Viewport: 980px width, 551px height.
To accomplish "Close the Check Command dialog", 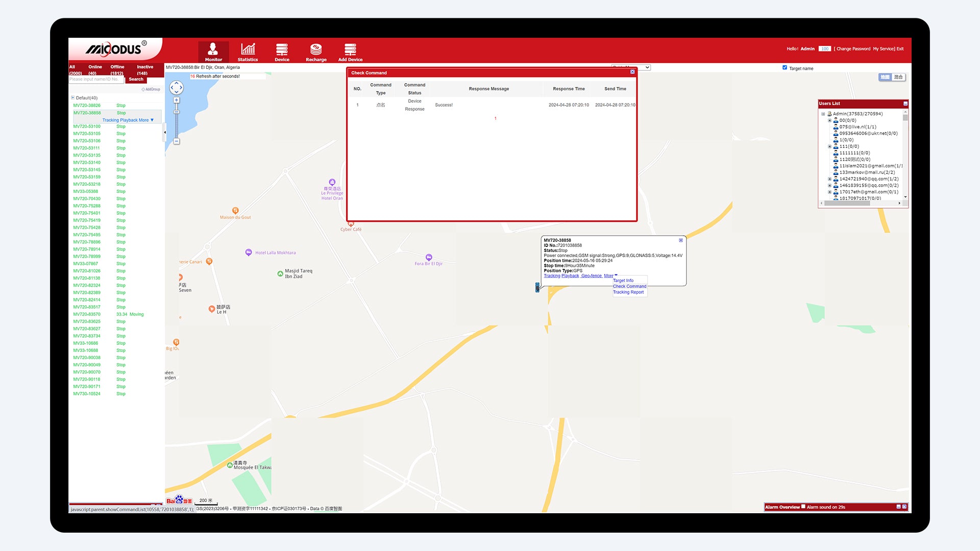I will click(x=632, y=72).
